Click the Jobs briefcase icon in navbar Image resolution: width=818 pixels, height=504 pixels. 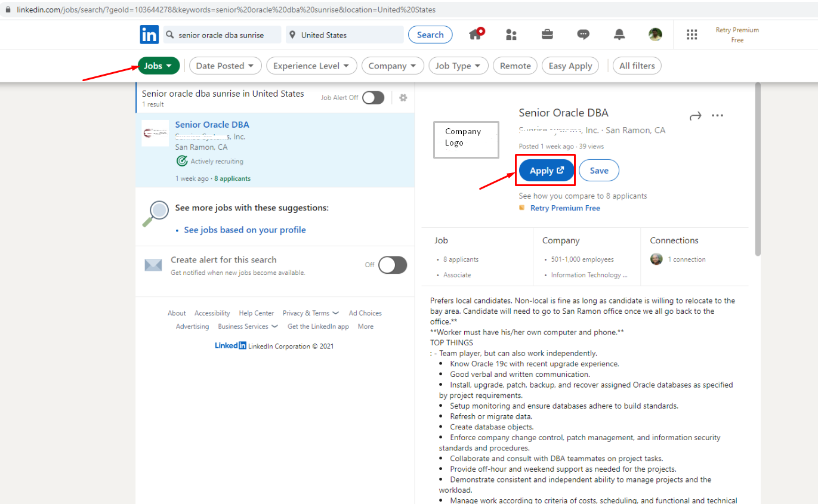pyautogui.click(x=547, y=34)
